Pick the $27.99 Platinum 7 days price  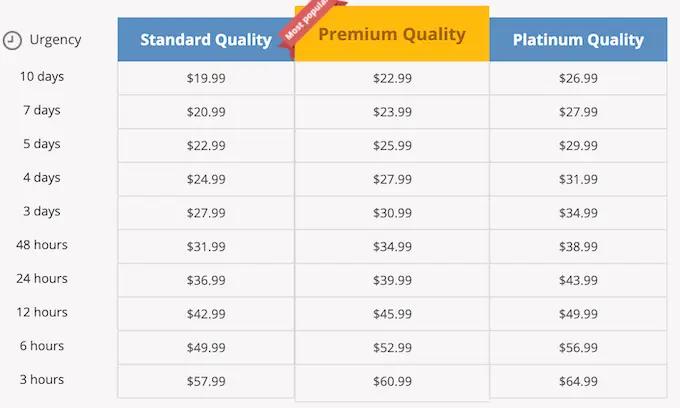coord(578,112)
